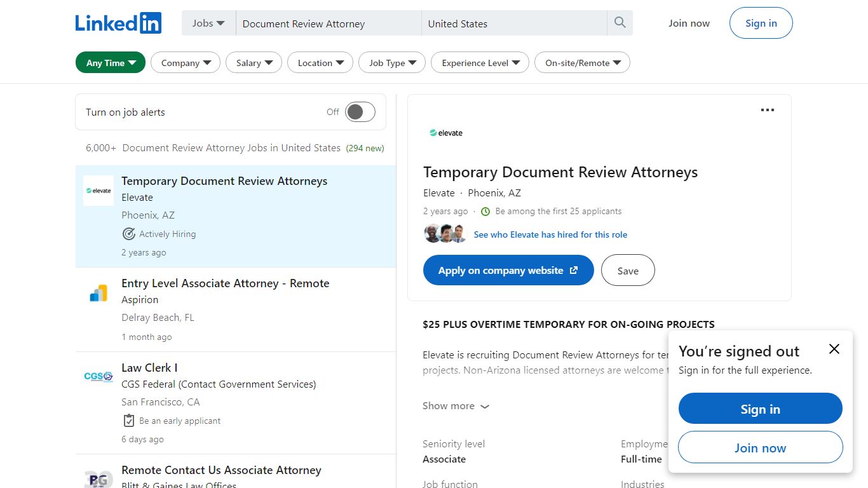The image size is (868, 488).
Task: Click Elevate company name in job detail
Action: point(439,193)
